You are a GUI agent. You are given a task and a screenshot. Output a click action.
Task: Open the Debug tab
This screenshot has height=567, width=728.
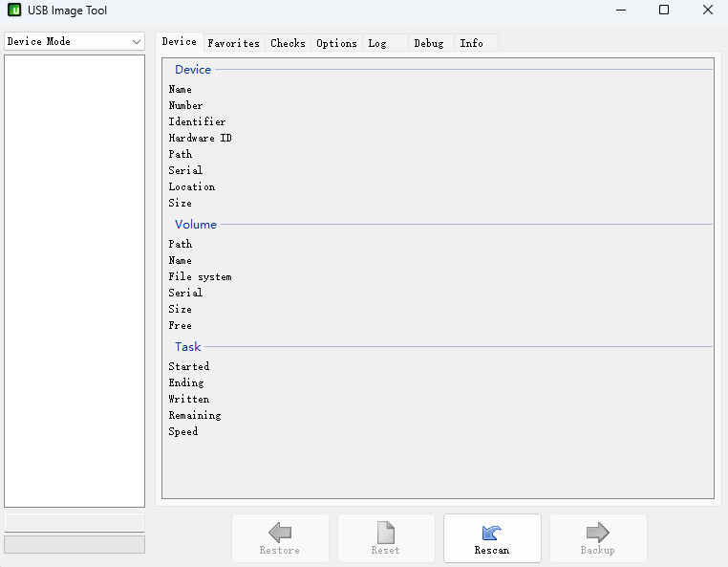pyautogui.click(x=431, y=43)
